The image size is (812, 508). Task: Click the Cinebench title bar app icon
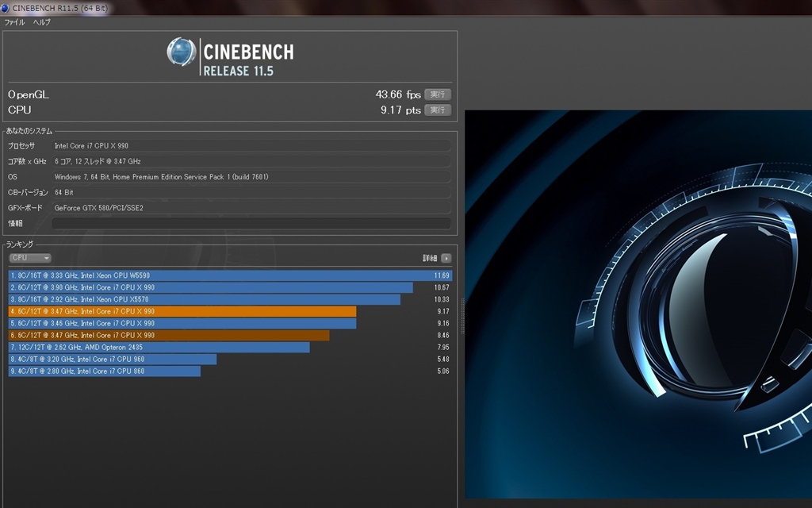click(6, 8)
